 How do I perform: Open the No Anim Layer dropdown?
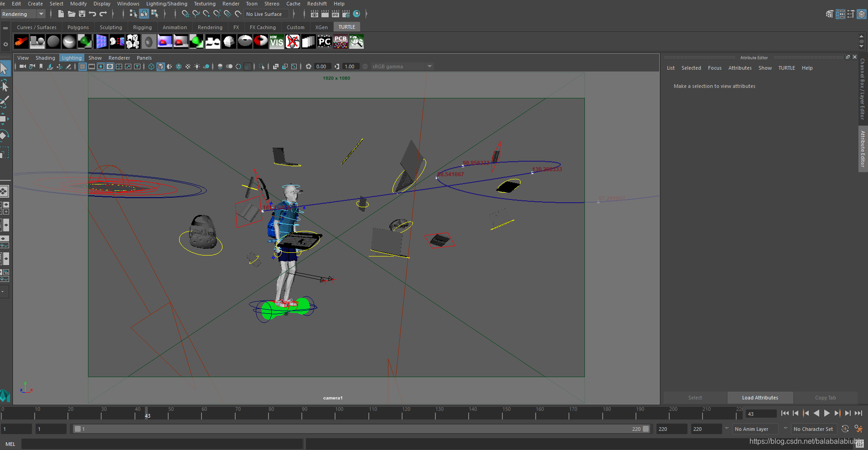point(755,429)
